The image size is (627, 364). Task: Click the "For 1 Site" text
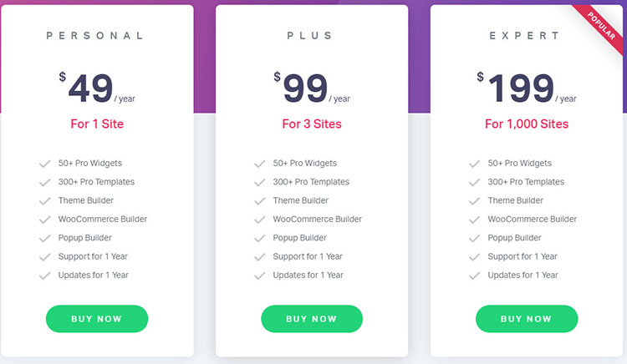pyautogui.click(x=96, y=124)
